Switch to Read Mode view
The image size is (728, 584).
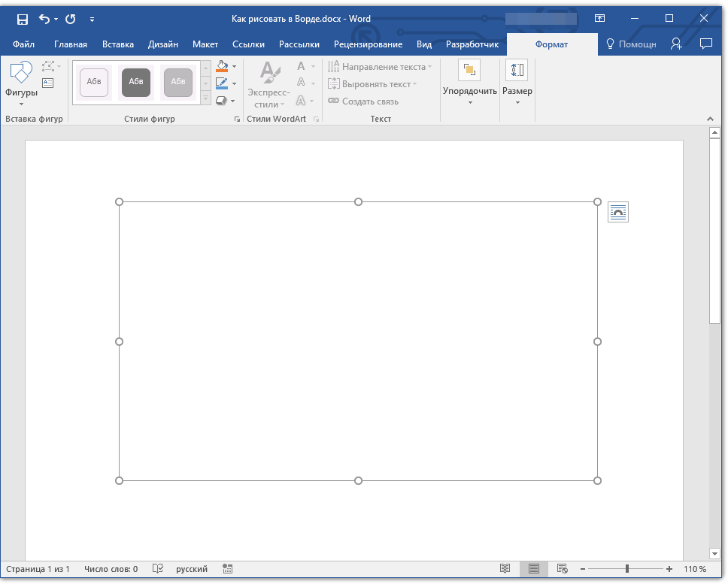pyautogui.click(x=505, y=569)
